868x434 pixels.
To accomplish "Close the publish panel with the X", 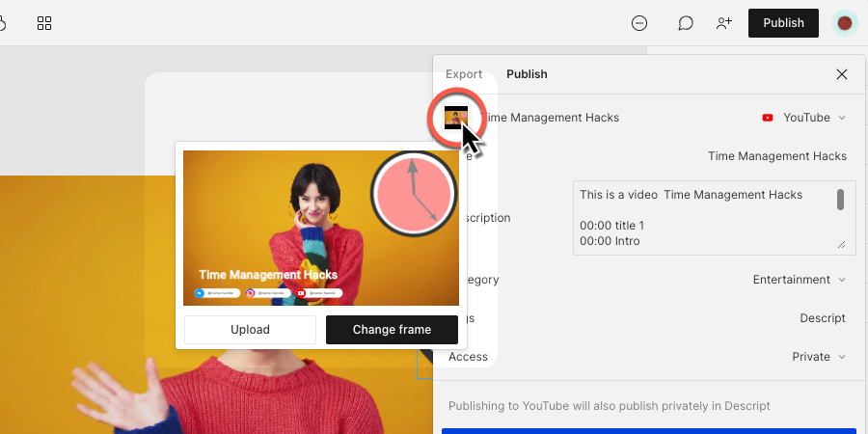I will tap(841, 74).
